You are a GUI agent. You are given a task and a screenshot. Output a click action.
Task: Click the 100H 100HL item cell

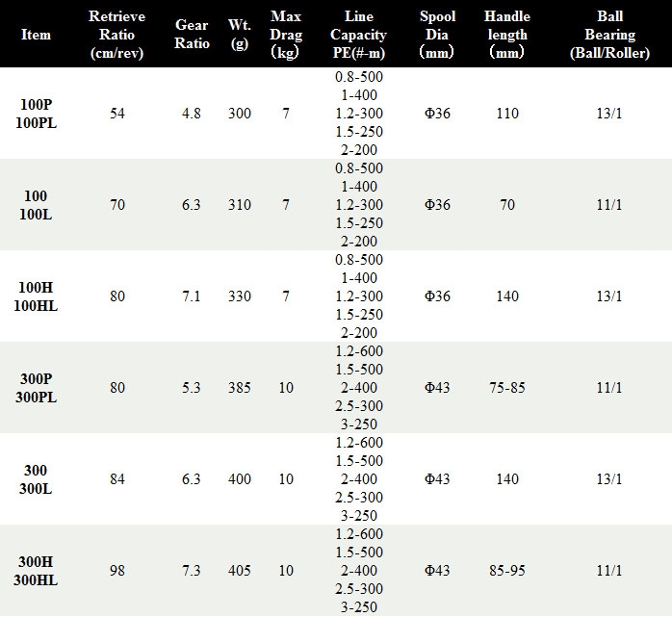(x=36, y=296)
